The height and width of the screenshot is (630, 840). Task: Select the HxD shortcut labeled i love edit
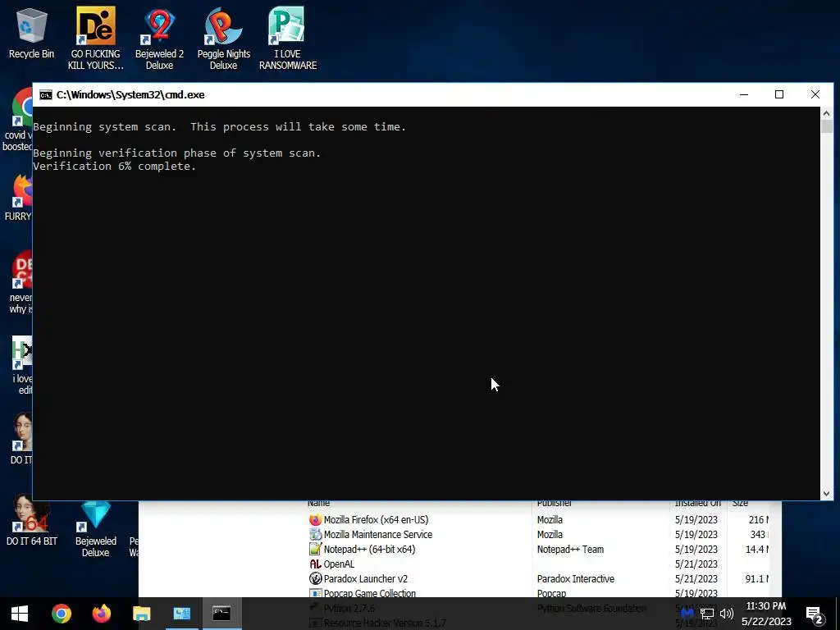21,365
